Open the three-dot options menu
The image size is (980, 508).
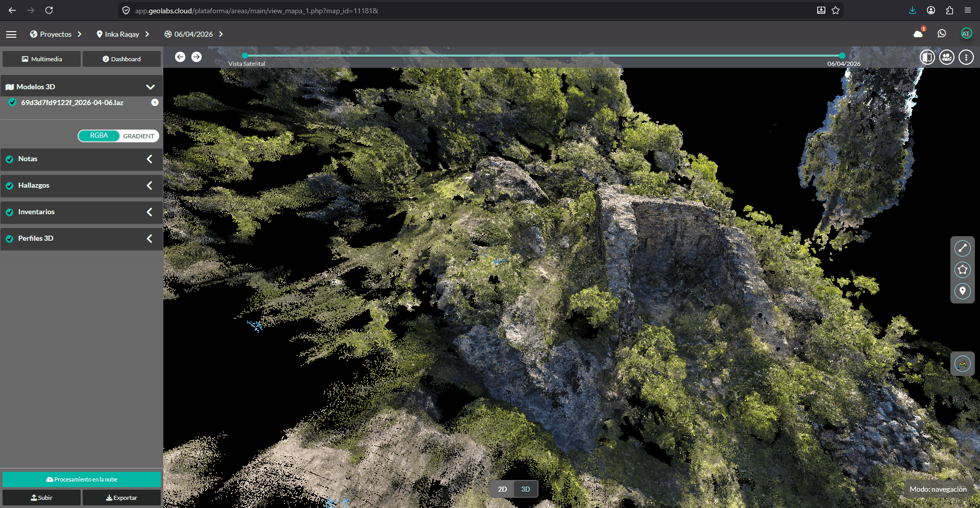(x=966, y=57)
